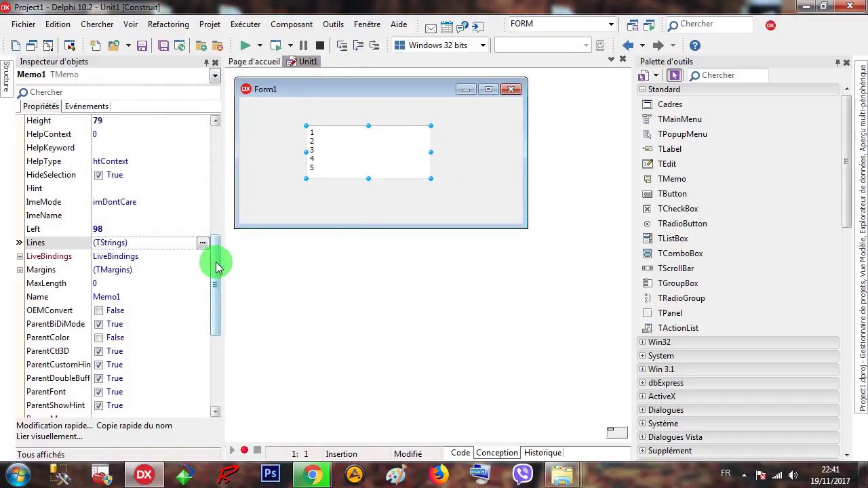This screenshot has width=868, height=488.
Task: Click the Lines property ellipsis button
Action: [x=202, y=243]
